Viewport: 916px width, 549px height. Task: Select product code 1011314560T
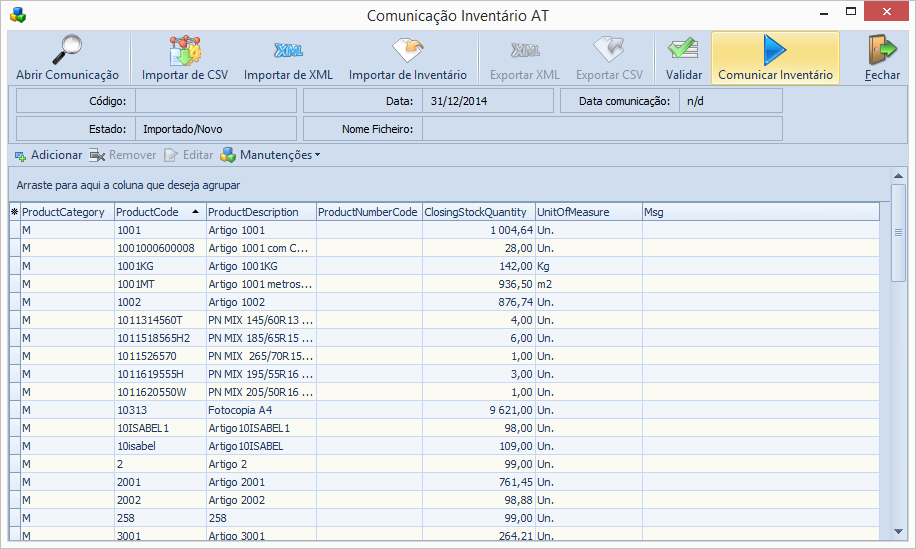click(x=160, y=320)
